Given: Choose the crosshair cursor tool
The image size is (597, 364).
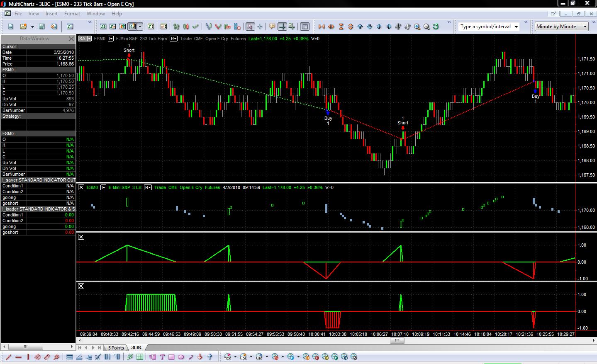Looking at the screenshot, I should point(260,27).
